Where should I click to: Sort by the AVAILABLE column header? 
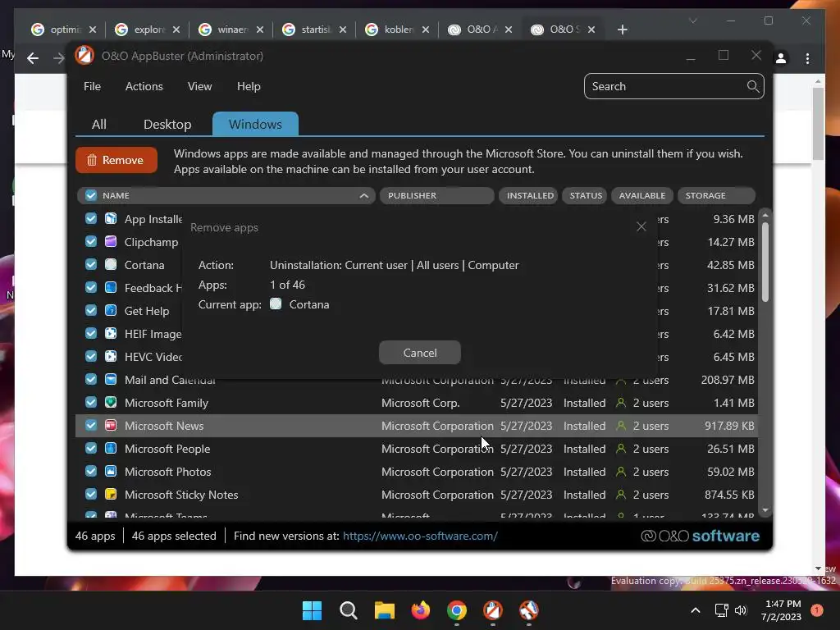point(641,195)
